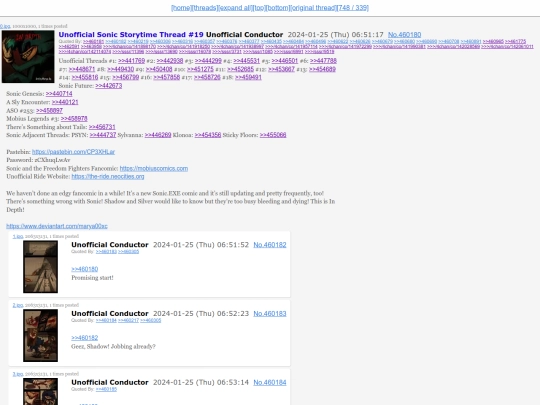Follow the Unofficial Thread #4 link
Viewport: 540px width, 405px height.
247,61
